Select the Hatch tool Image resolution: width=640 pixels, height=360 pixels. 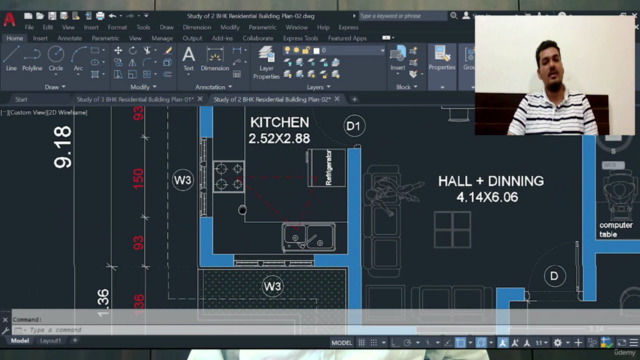tap(95, 74)
